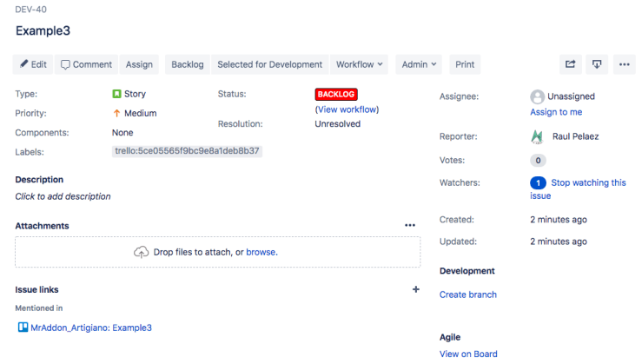Click the plus icon to add issue link
The width and height of the screenshot is (642, 364).
tap(415, 289)
